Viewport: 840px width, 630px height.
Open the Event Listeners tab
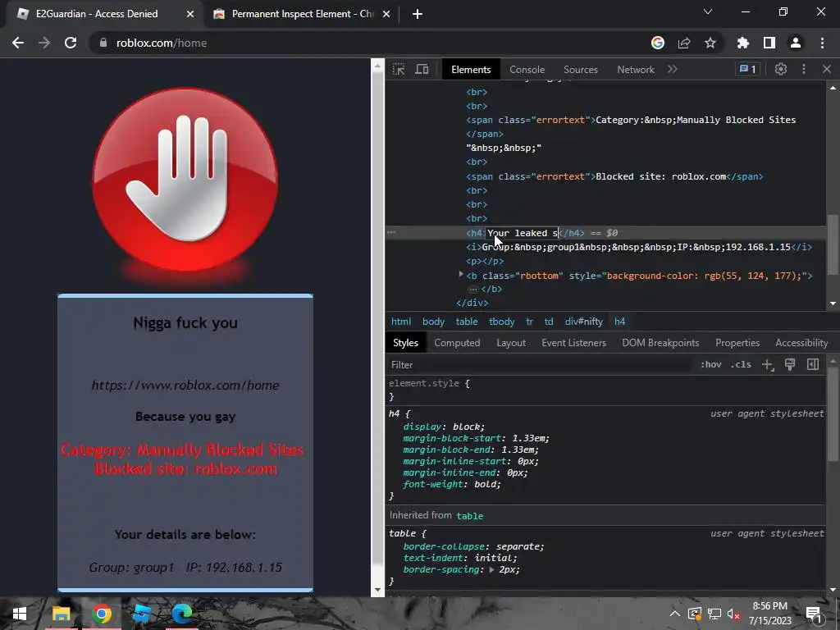pyautogui.click(x=573, y=343)
